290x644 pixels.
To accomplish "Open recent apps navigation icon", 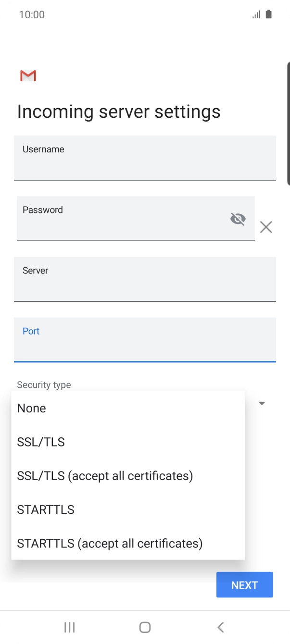I will tap(70, 627).
